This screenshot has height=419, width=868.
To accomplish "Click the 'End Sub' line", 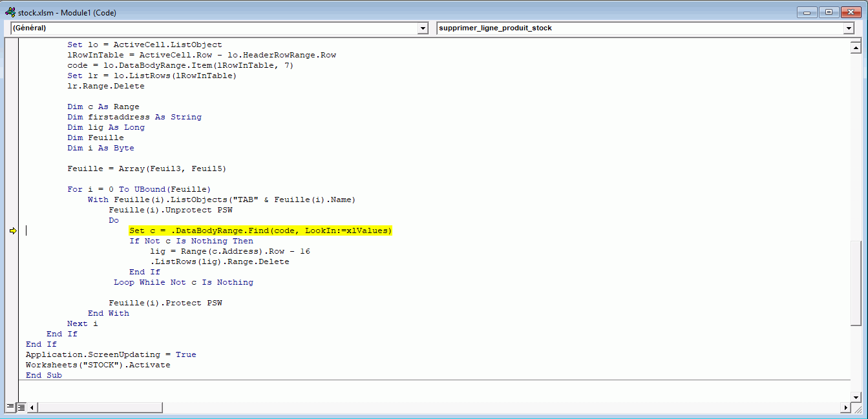I will (44, 375).
